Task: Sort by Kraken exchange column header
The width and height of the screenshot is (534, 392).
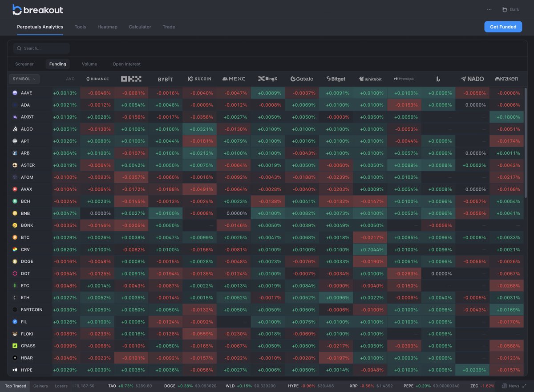Action: [x=506, y=79]
